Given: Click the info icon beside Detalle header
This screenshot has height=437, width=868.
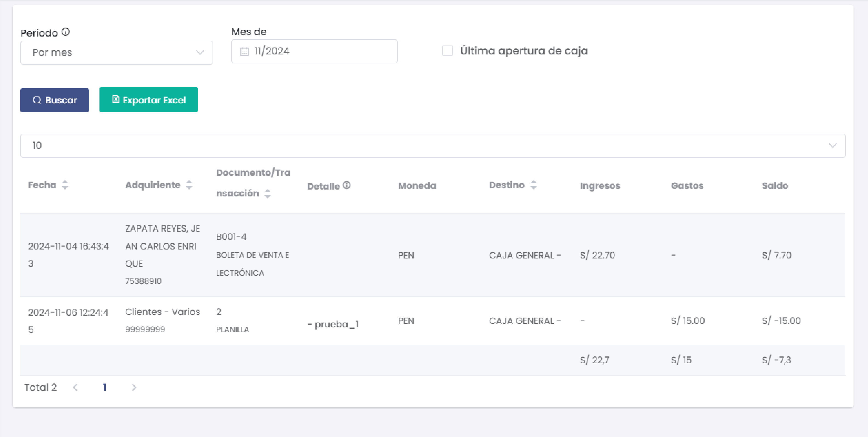Looking at the screenshot, I should (x=347, y=185).
